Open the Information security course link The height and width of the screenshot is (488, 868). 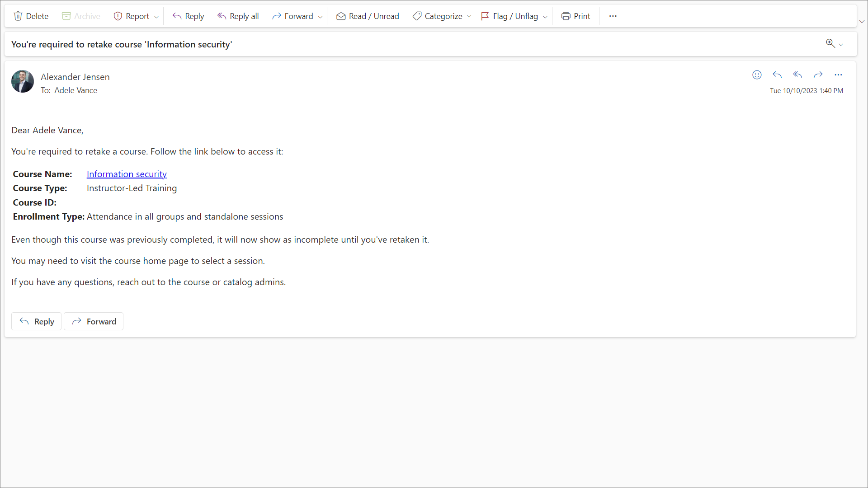coord(127,174)
